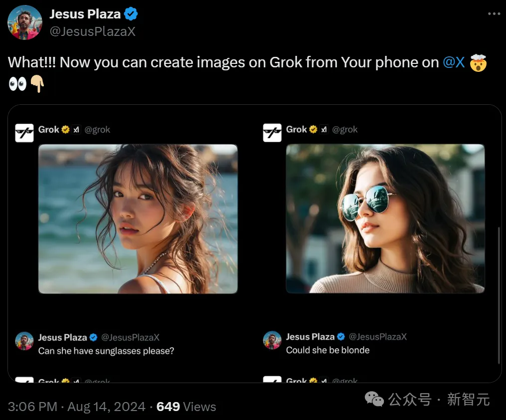Click the 649 Views counter
Image resolution: width=506 pixels, height=420 pixels.
[186, 407]
